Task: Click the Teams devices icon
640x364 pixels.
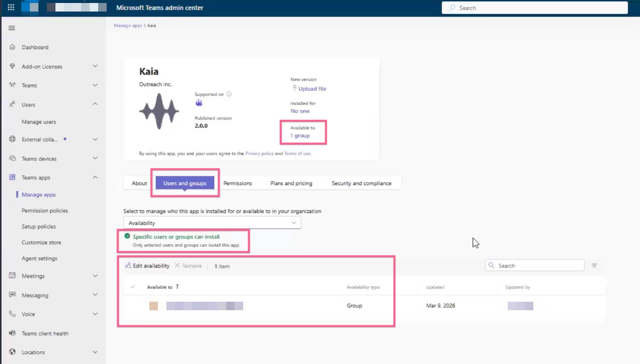Action: [12, 158]
